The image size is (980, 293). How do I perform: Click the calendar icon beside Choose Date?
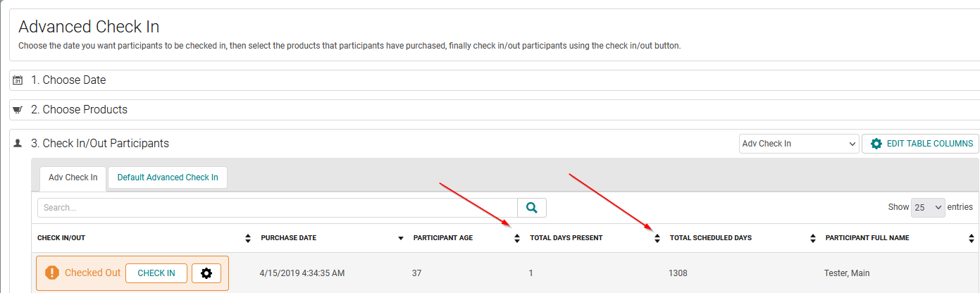click(18, 80)
